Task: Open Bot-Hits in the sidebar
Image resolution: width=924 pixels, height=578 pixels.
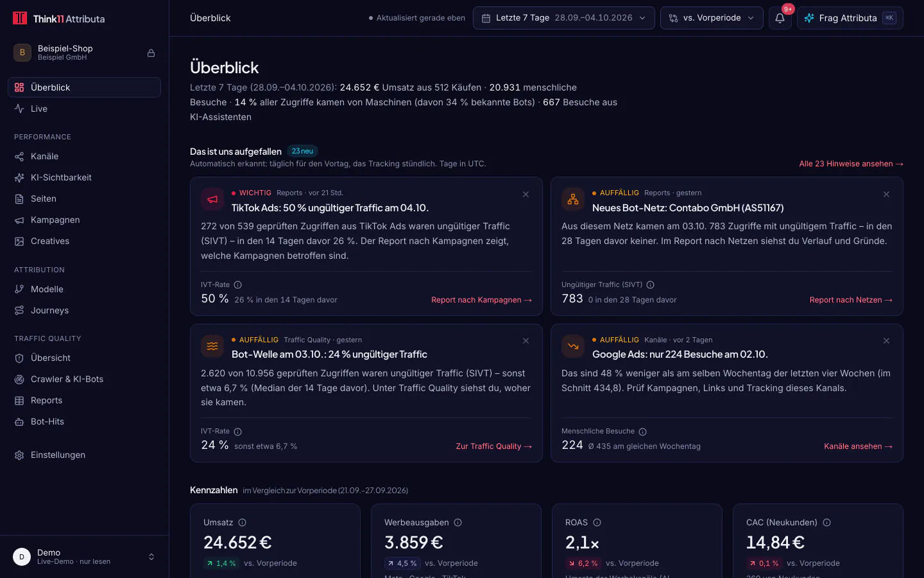Action: tap(84, 421)
